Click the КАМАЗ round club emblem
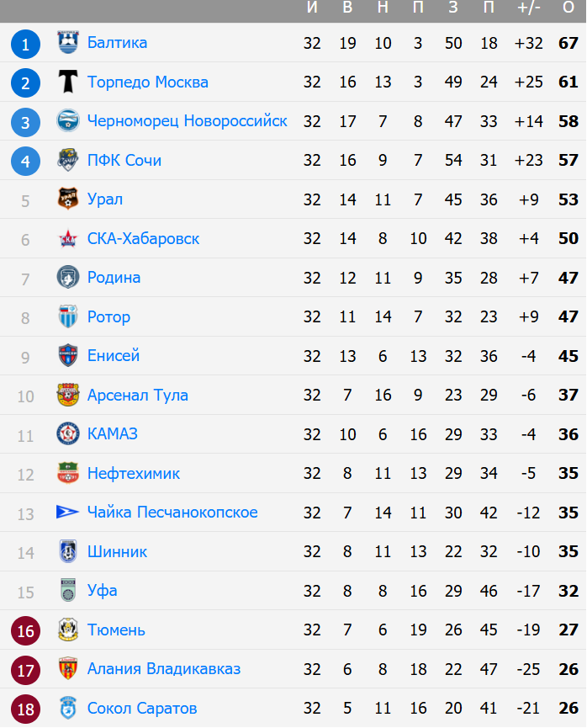Screen dimensions: 587x728 pos(68,434)
